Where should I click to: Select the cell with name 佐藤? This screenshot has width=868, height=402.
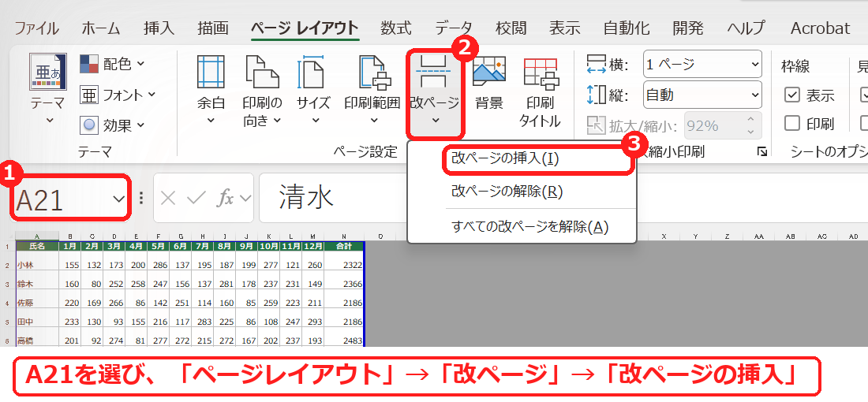pos(37,299)
